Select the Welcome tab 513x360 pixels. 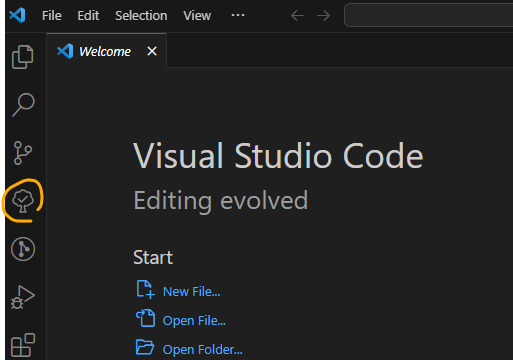point(106,51)
